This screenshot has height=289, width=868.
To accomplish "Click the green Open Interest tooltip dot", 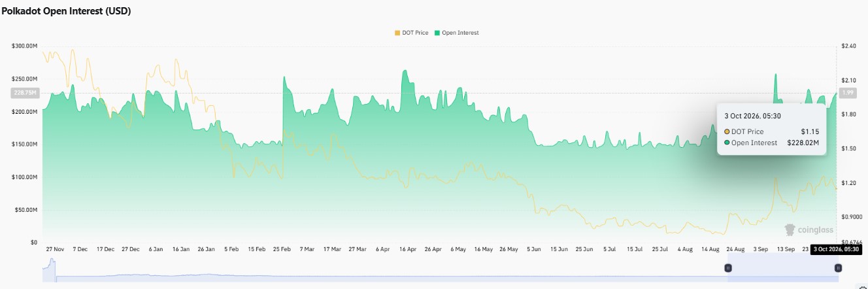I will point(727,143).
